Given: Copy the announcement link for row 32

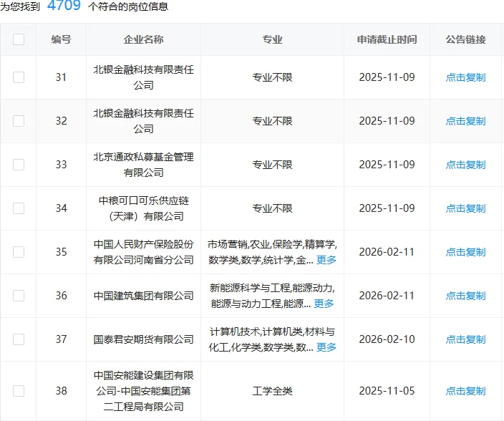Looking at the screenshot, I should [x=465, y=121].
